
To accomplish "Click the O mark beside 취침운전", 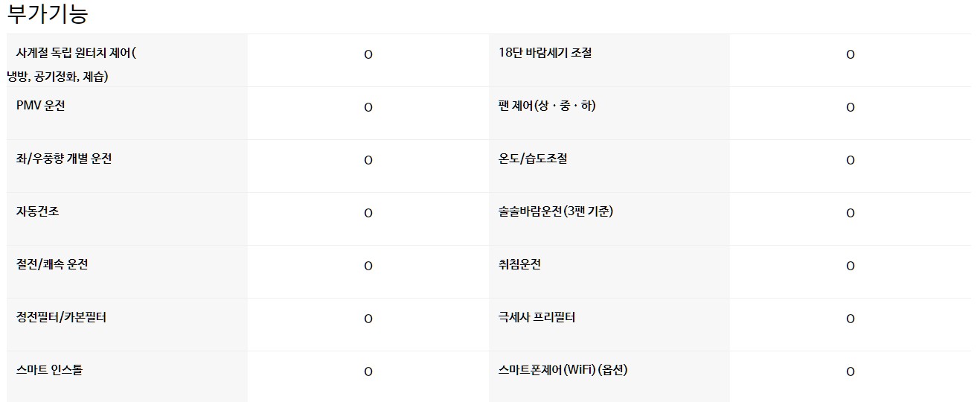I will (851, 266).
